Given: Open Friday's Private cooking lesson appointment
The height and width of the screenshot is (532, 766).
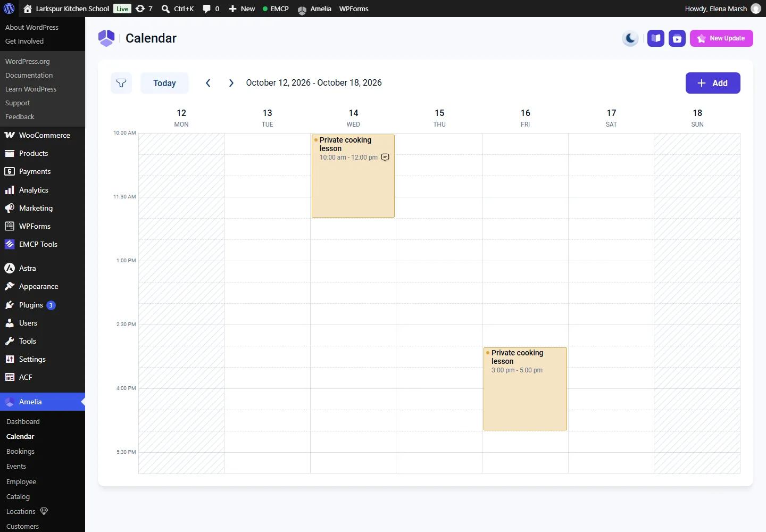Looking at the screenshot, I should point(525,389).
